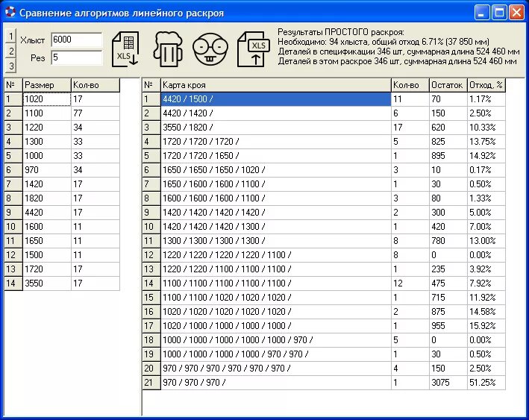
Task: Close the application window
Action: (x=516, y=13)
